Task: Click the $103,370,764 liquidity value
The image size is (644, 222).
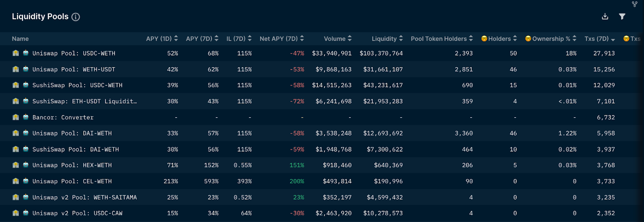Action: pyautogui.click(x=381, y=53)
